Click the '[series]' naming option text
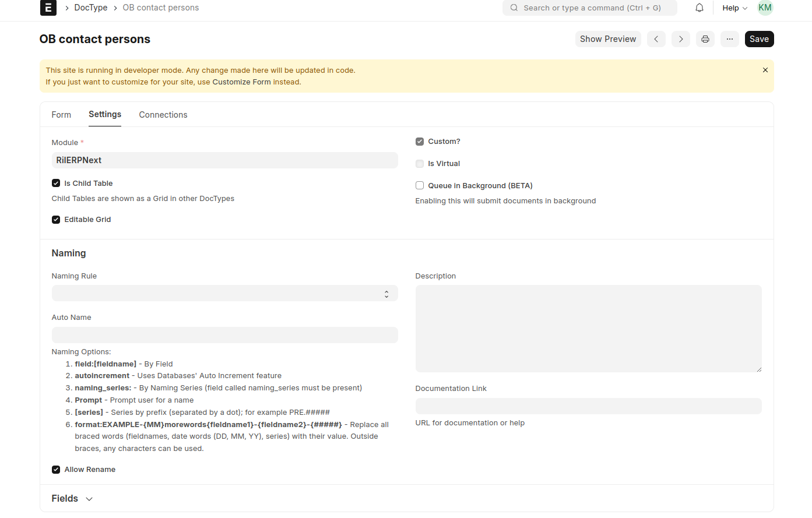 tap(89, 413)
